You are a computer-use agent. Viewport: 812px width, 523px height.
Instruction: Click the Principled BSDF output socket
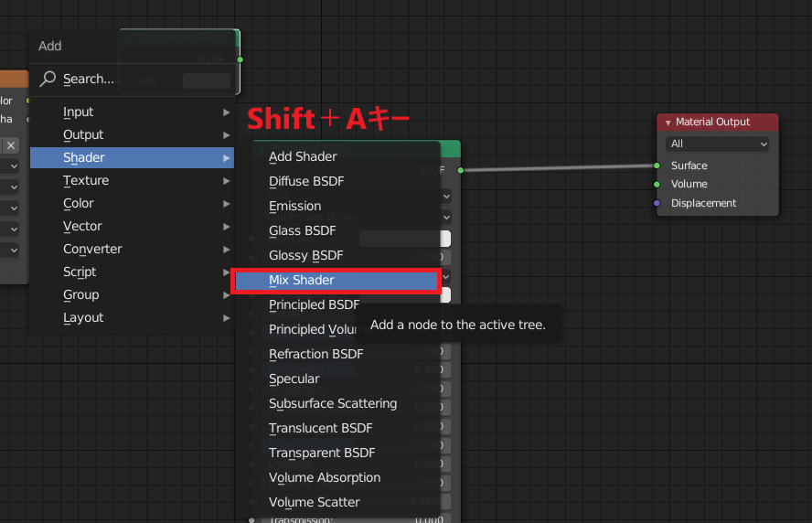pos(460,170)
